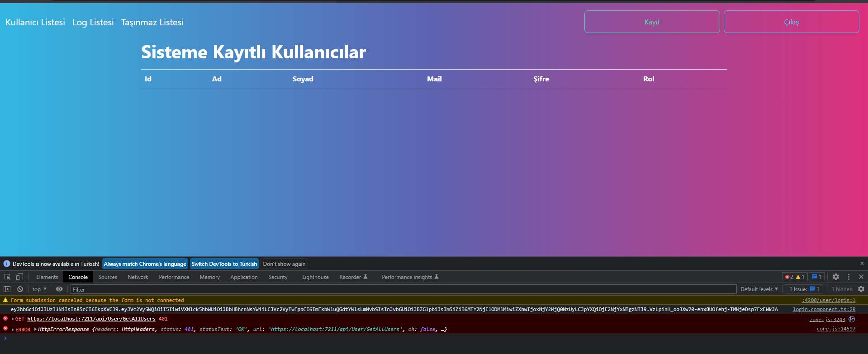Open the Taşınmaz Listesi nav link
The height and width of the screenshot is (354, 868).
point(152,22)
